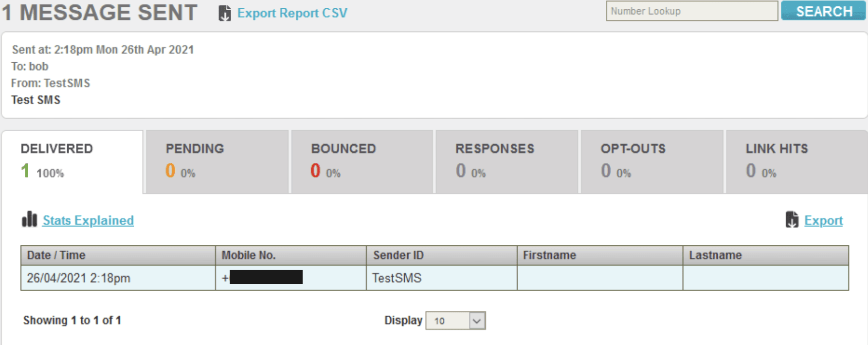This screenshot has width=868, height=345.
Task: Open the Bounced tab
Action: (x=362, y=161)
